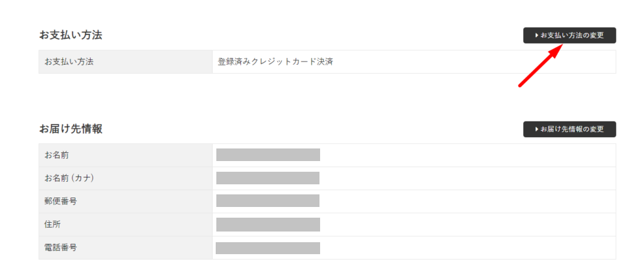Click blank cell space right of 登録済みクレジットカード決済
Image resolution: width=644 pixels, height=268 pixels.
440,62
